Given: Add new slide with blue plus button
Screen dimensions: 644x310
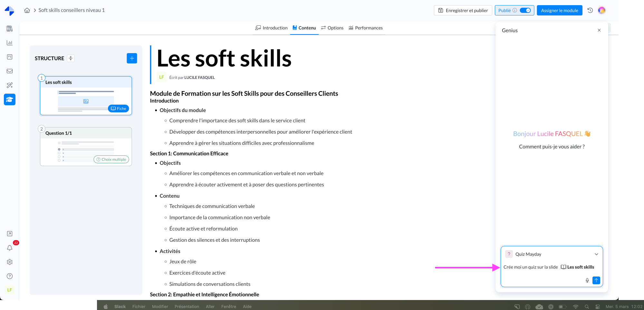Looking at the screenshot, I should click(x=132, y=58).
